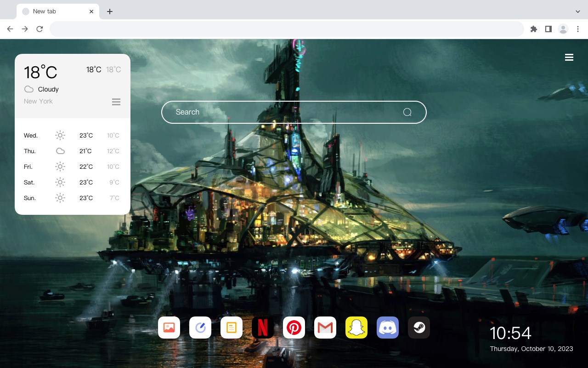
Task: Click the current temperature 18°C heading
Action: click(x=40, y=72)
